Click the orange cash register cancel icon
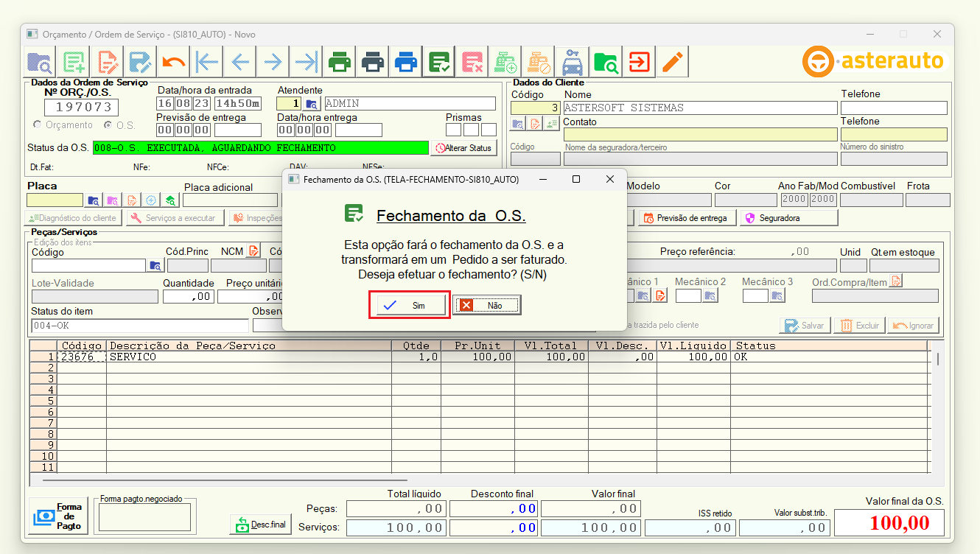This screenshot has width=980, height=554. tap(539, 62)
